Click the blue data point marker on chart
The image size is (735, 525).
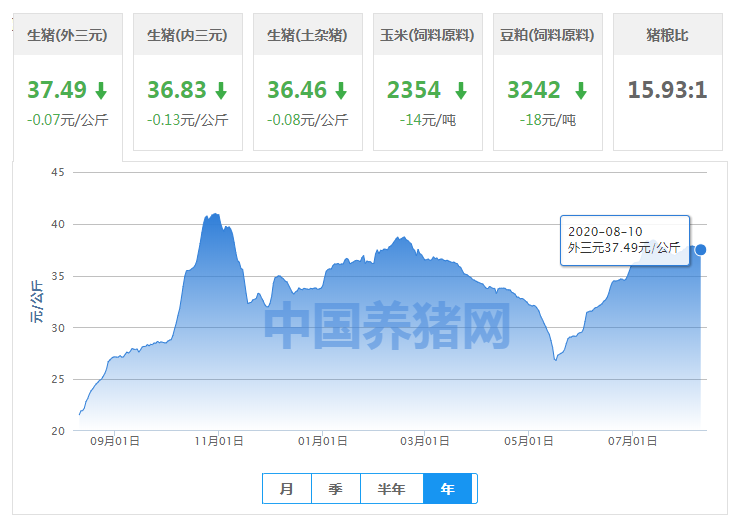pyautogui.click(x=701, y=250)
